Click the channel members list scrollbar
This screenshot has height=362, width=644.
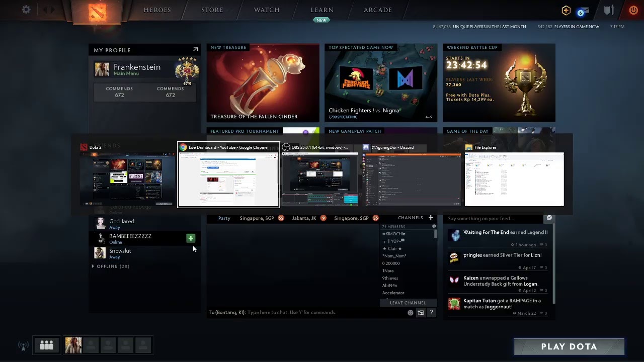coord(434,235)
